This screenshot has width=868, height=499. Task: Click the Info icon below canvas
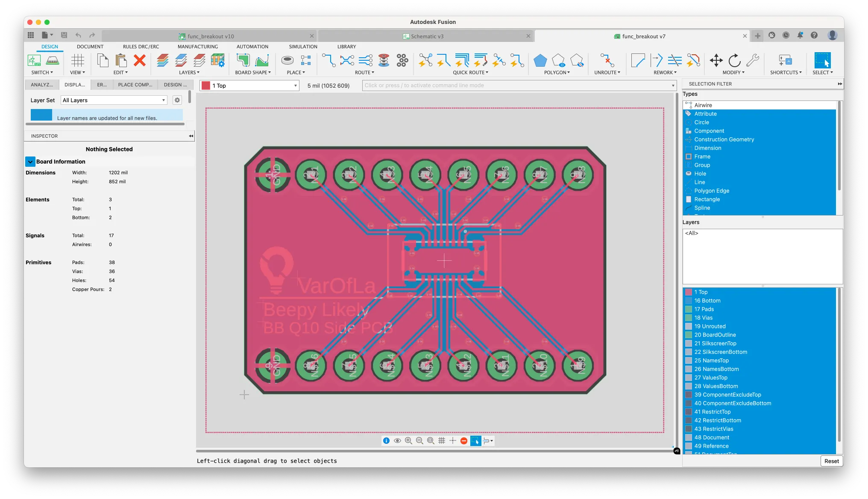[386, 440]
